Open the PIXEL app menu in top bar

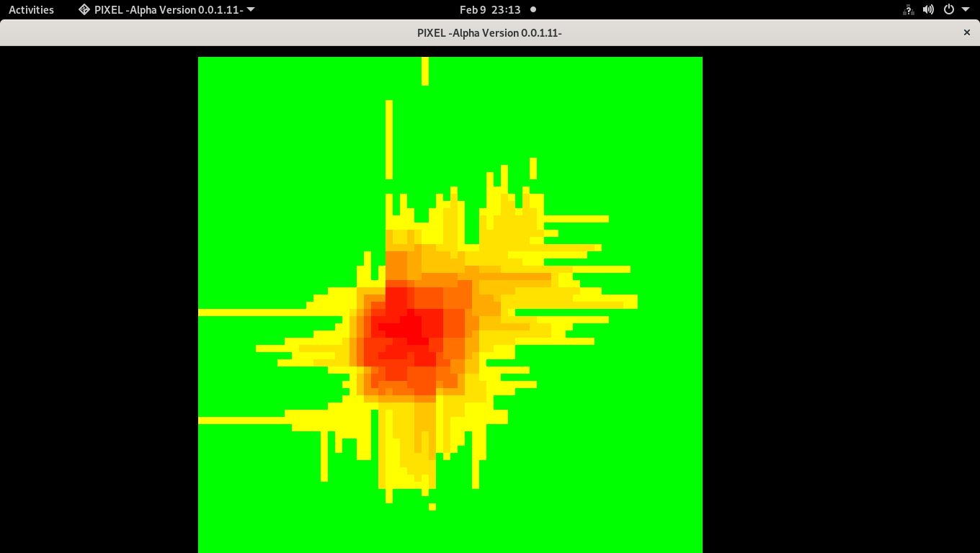pos(166,9)
